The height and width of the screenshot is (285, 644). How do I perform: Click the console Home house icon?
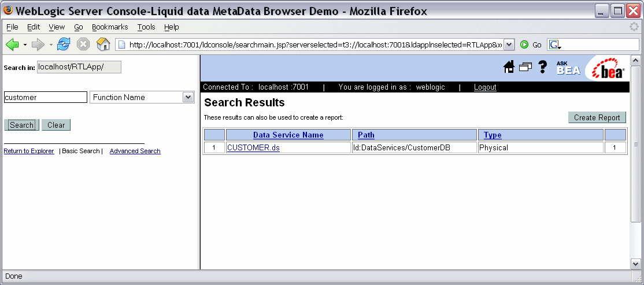509,67
